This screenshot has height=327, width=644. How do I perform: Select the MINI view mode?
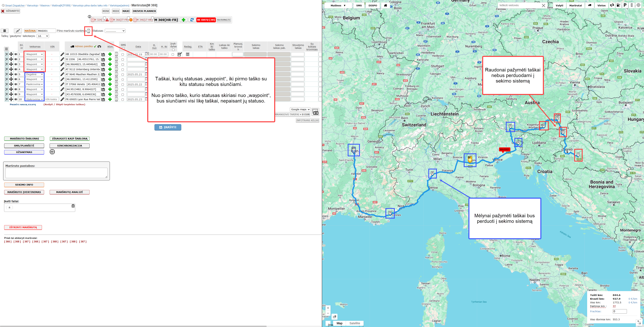(x=106, y=11)
